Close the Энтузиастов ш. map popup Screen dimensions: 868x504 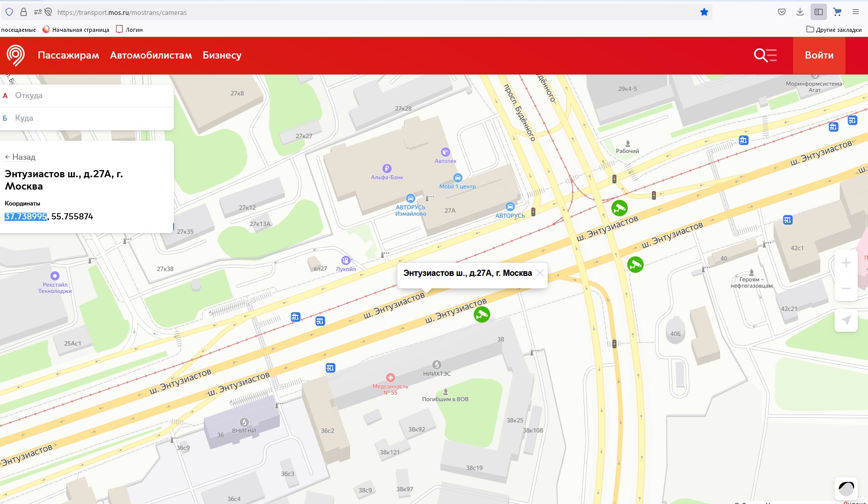tap(540, 273)
